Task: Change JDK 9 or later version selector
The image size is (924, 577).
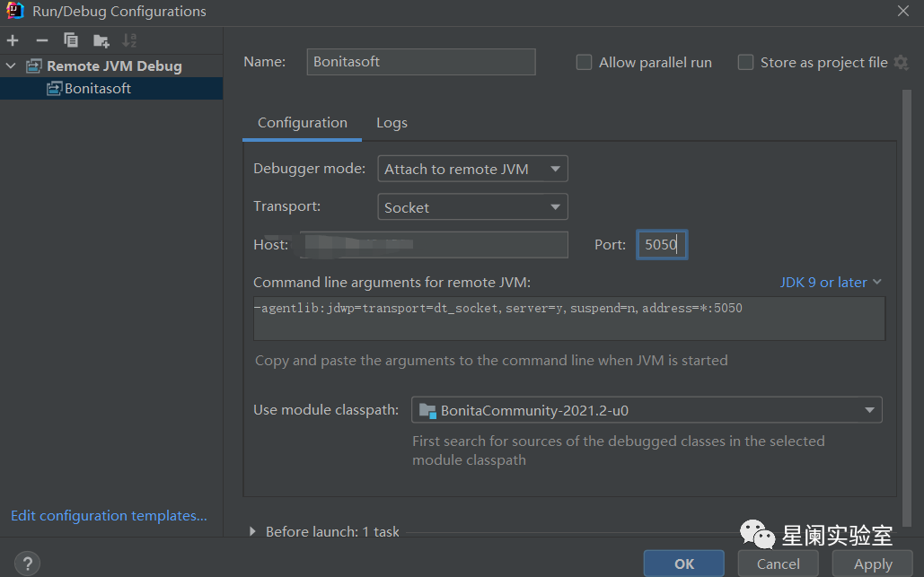Action: tap(831, 283)
